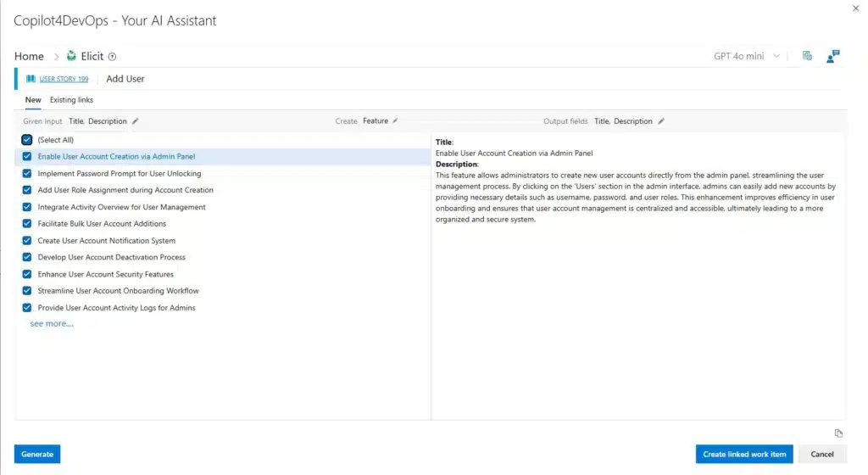Uncheck Implement Password Prompt for User Unlocking
The width and height of the screenshot is (868, 475).
(27, 173)
